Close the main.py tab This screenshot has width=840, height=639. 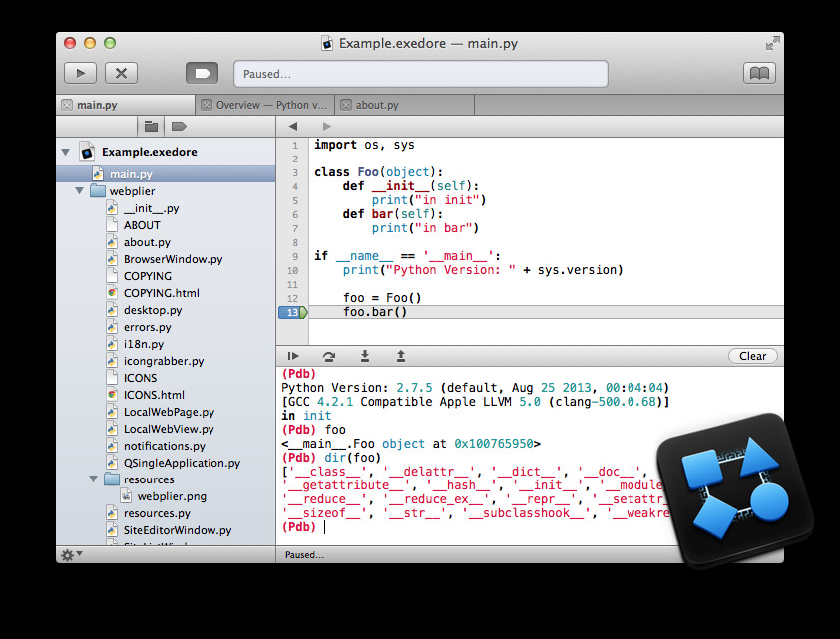(x=67, y=105)
